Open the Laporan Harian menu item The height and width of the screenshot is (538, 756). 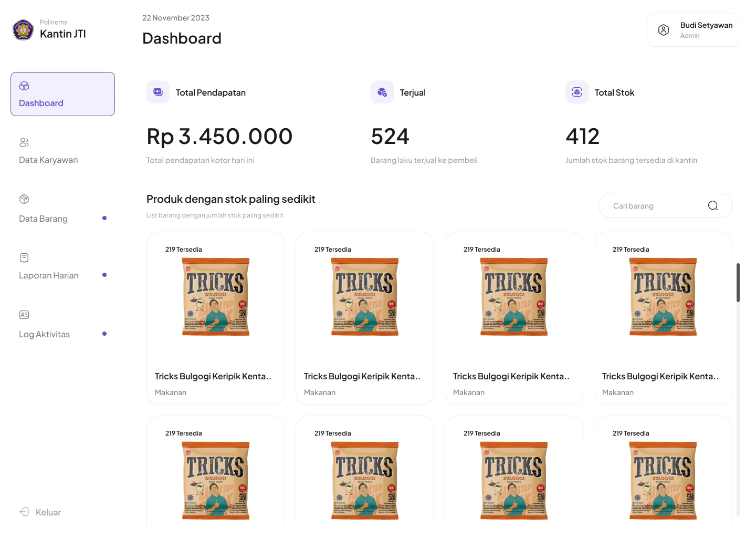49,275
